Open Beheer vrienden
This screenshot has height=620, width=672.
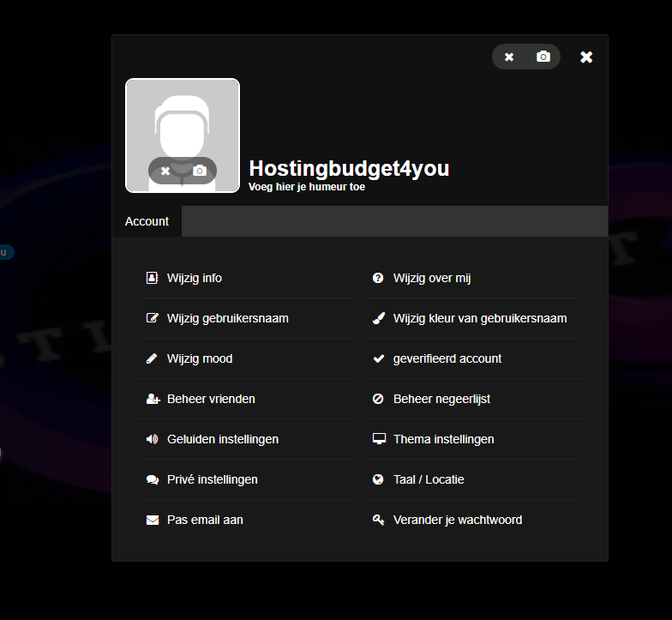(211, 399)
